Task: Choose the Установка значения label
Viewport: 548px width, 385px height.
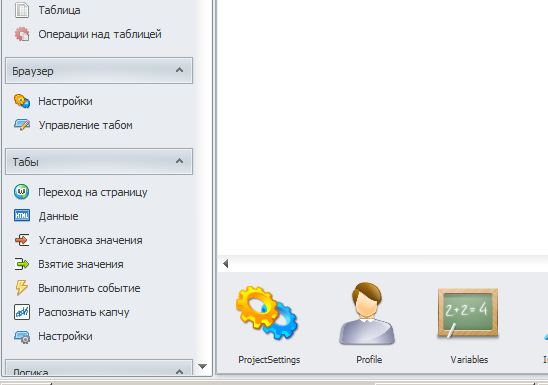Action: (91, 240)
